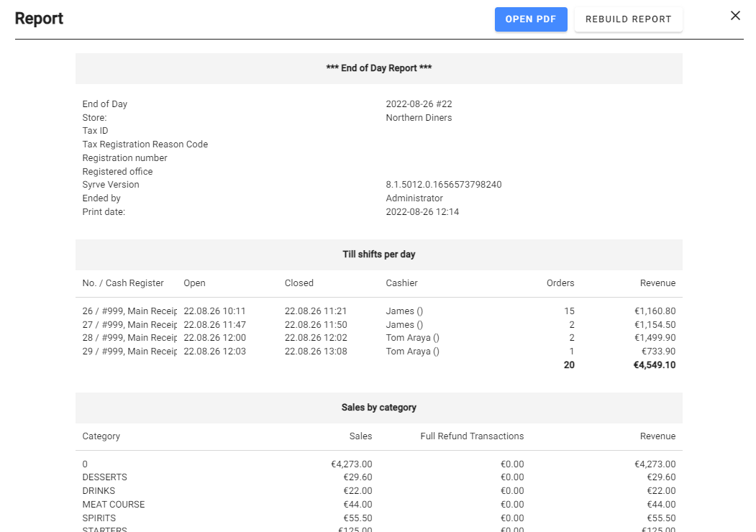756x532 pixels.
Task: Click the Syrve Version number value
Action: coord(443,185)
